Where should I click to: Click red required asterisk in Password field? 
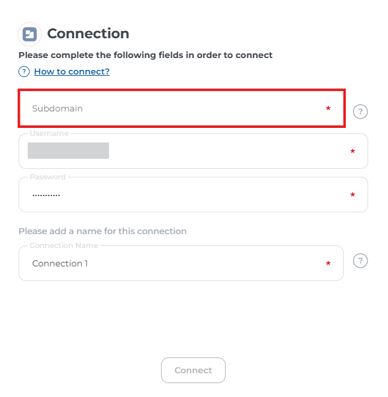pyautogui.click(x=353, y=195)
